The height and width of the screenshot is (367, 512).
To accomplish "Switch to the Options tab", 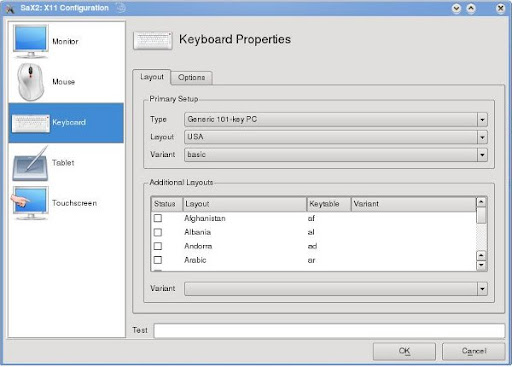I will [191, 78].
